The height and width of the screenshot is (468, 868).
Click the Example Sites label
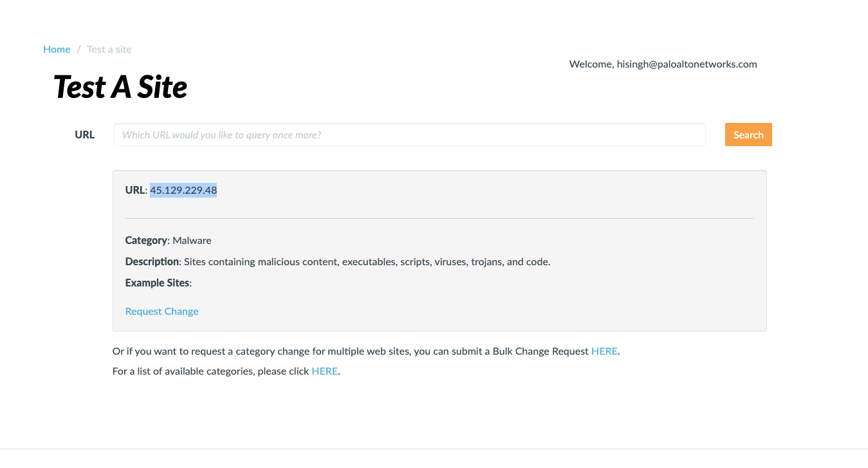(157, 283)
